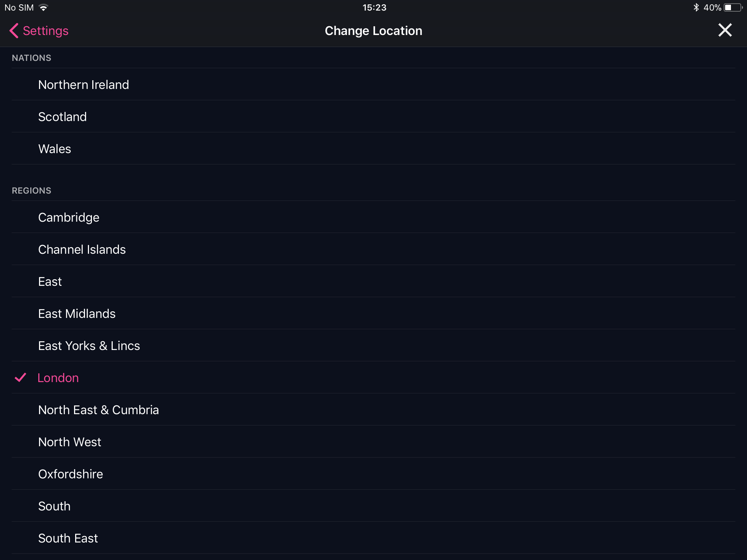This screenshot has width=747, height=560.
Task: Click the Settings back button link
Action: click(x=38, y=31)
